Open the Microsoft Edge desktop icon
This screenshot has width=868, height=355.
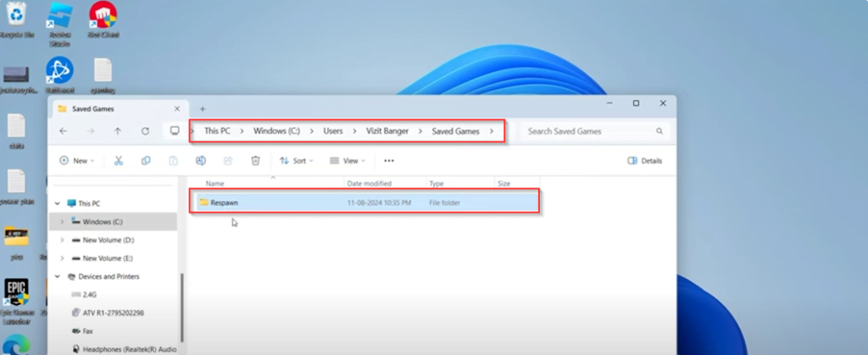point(16,345)
